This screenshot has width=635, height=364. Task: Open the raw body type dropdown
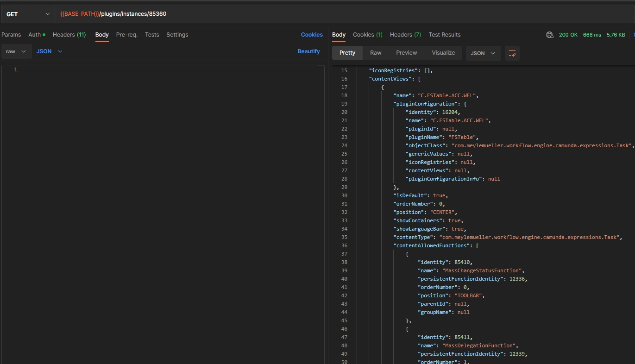point(16,51)
